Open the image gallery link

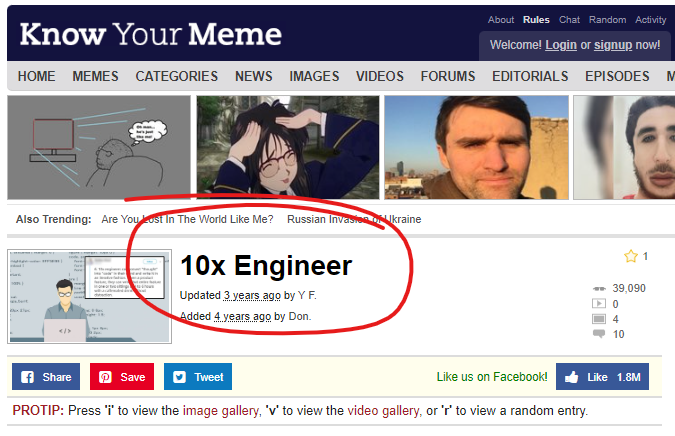221,411
